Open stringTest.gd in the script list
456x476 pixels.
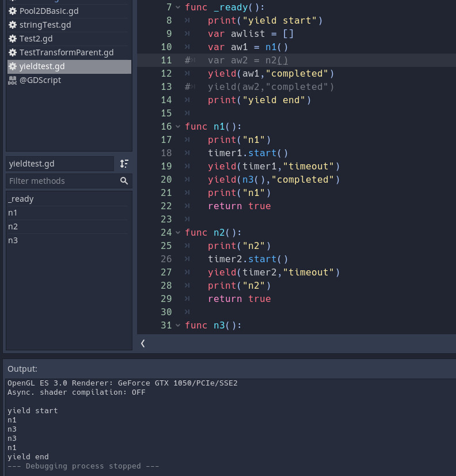click(69, 25)
